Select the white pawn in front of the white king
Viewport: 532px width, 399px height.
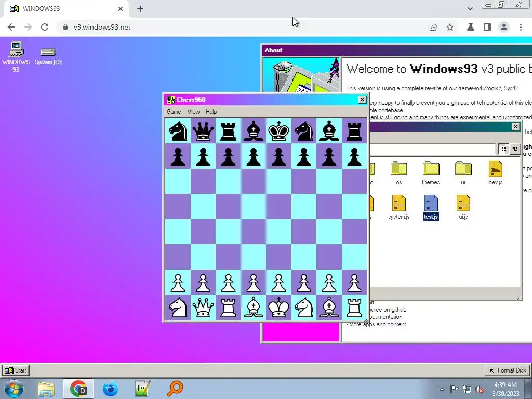coord(278,283)
